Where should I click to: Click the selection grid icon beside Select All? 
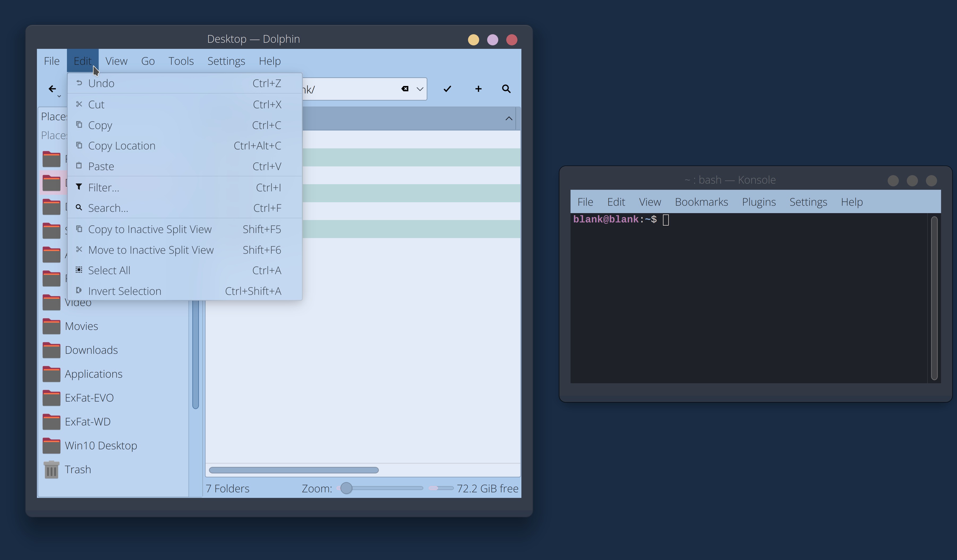79,270
